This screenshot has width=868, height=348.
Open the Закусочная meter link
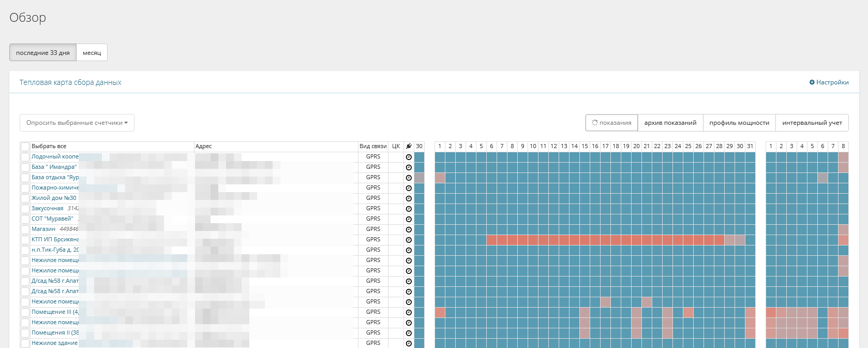(x=48, y=208)
